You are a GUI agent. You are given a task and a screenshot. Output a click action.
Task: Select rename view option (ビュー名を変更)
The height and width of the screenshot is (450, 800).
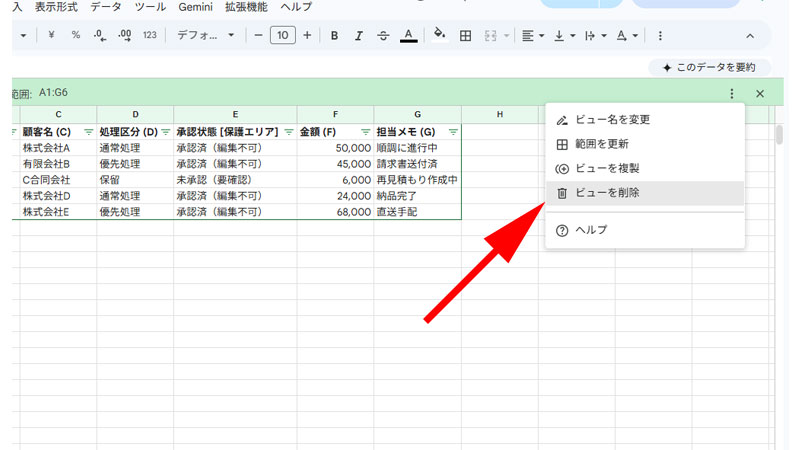[x=645, y=120]
